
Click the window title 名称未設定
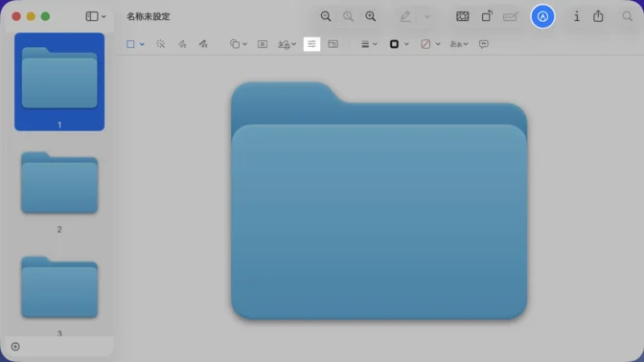coord(149,16)
